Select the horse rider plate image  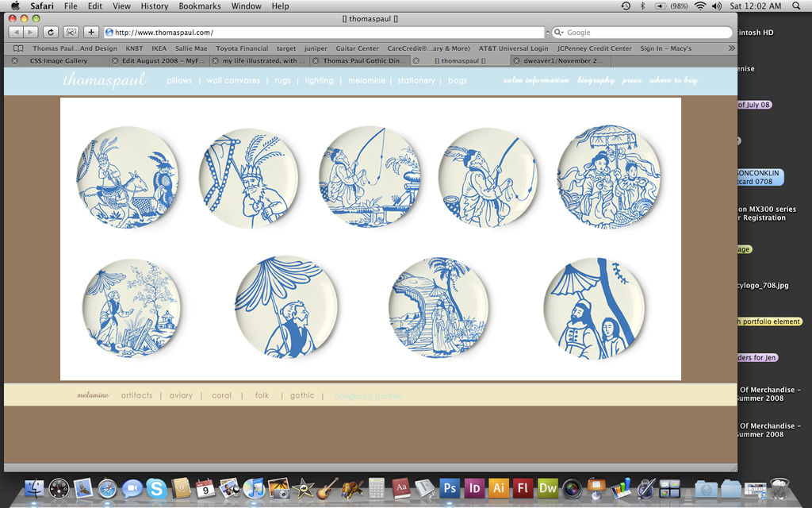pos(127,177)
